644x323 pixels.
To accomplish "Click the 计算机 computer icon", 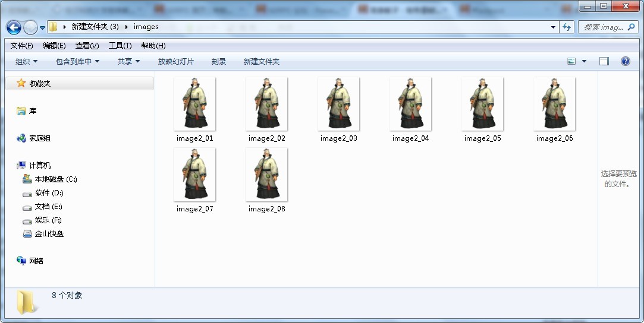I will click(x=21, y=166).
